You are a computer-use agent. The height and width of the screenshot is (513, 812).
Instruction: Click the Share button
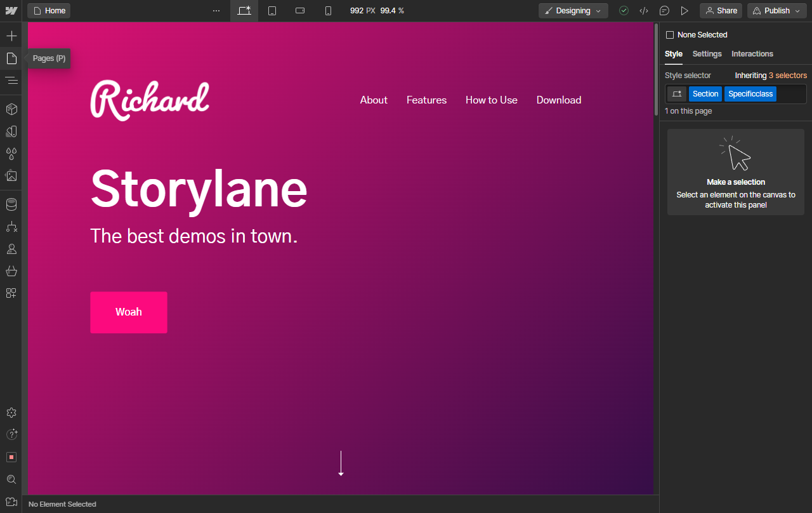pos(721,11)
